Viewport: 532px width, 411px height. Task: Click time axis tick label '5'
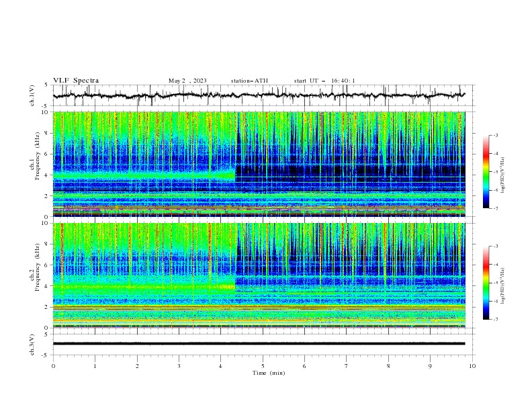(263, 366)
